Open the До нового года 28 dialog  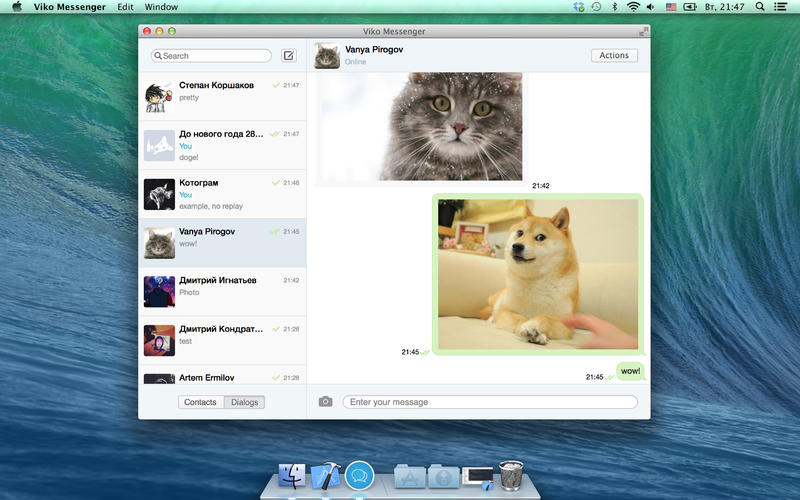click(x=222, y=145)
